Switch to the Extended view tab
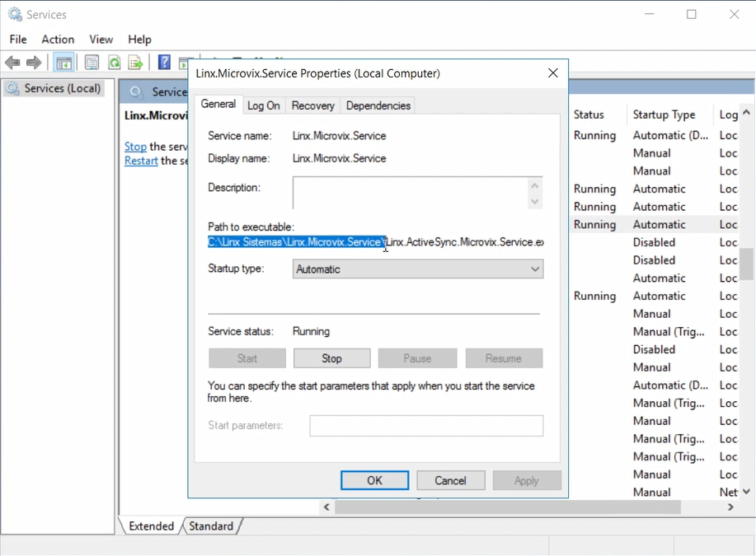The image size is (756, 556). coord(151,526)
